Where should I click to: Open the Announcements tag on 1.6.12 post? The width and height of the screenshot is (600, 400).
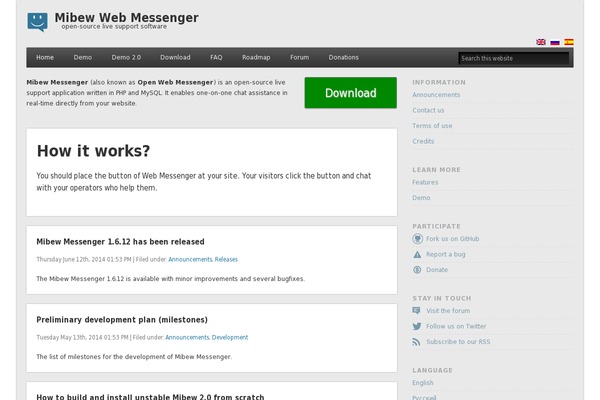pos(190,260)
